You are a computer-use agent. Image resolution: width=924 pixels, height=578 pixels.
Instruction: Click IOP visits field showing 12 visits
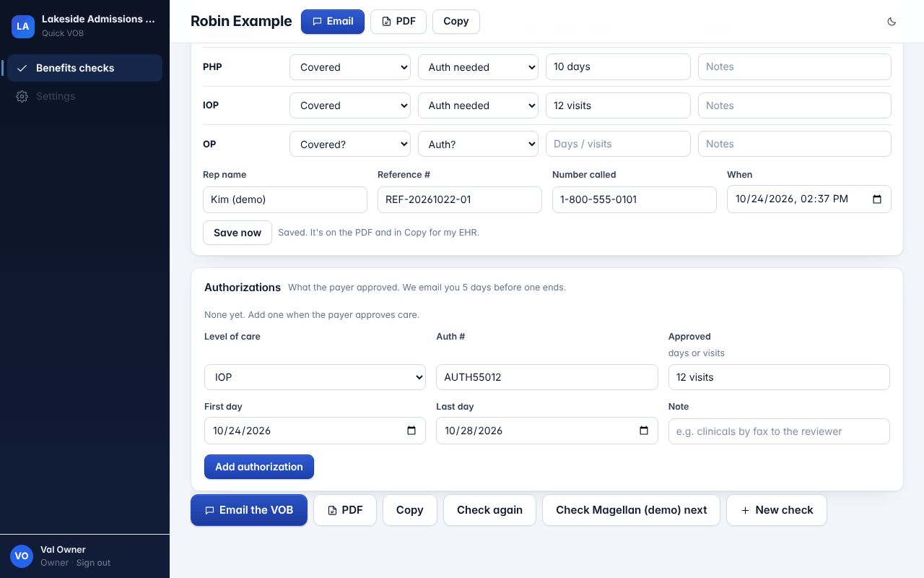point(618,105)
